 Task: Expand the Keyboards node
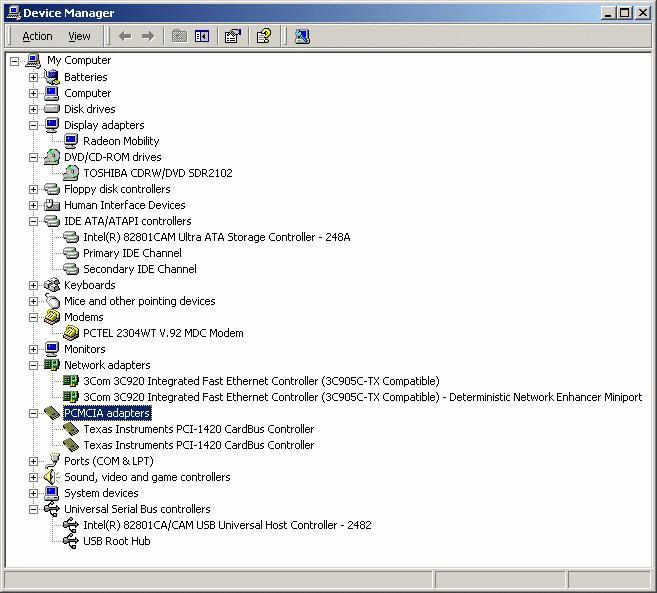(x=34, y=285)
